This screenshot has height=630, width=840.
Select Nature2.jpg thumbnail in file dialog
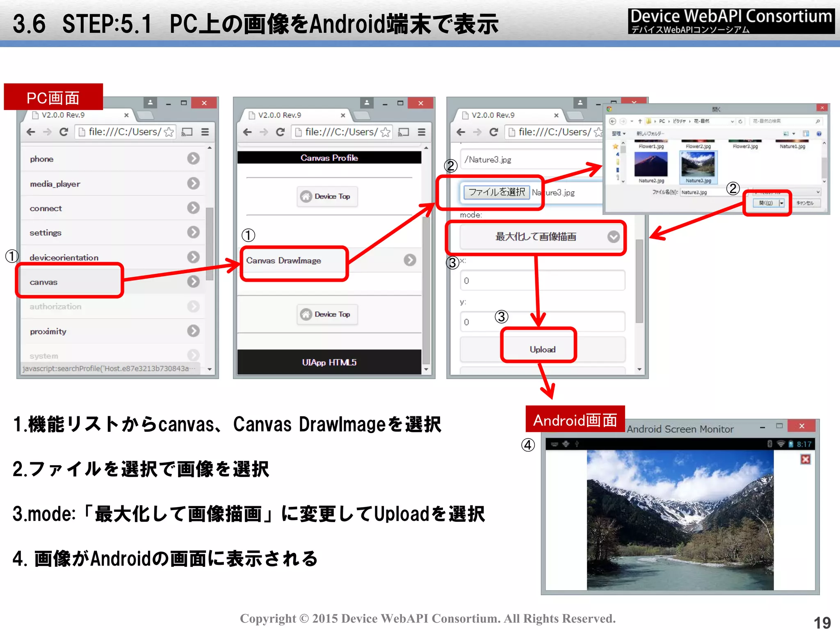[651, 167]
